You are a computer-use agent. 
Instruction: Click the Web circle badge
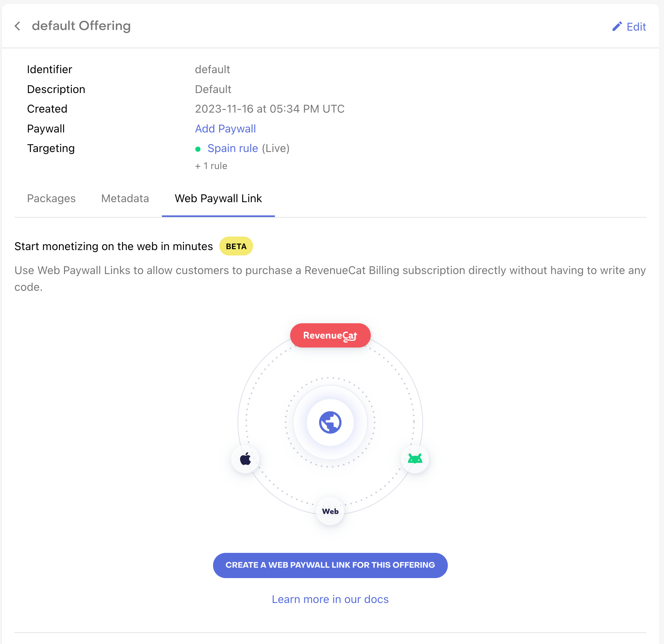[330, 511]
